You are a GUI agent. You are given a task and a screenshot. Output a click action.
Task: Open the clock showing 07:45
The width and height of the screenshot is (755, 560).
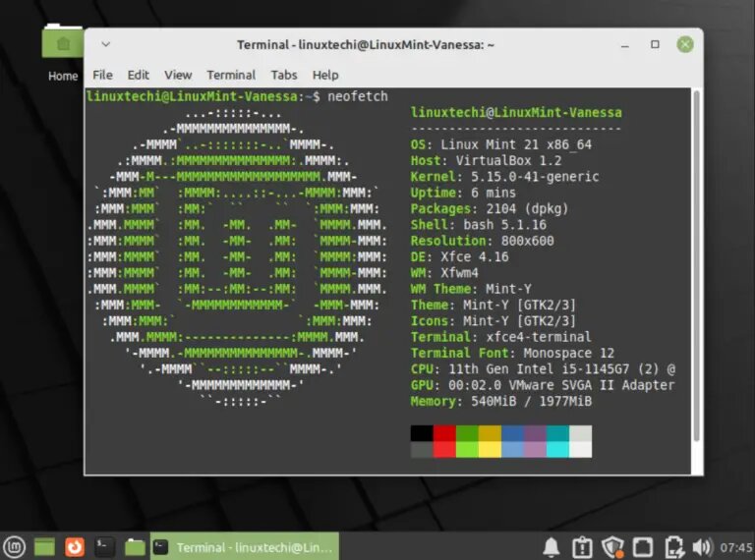(x=736, y=548)
